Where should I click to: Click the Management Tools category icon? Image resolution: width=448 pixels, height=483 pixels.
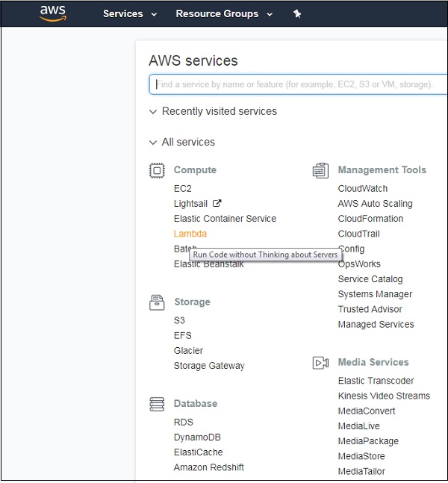click(320, 170)
